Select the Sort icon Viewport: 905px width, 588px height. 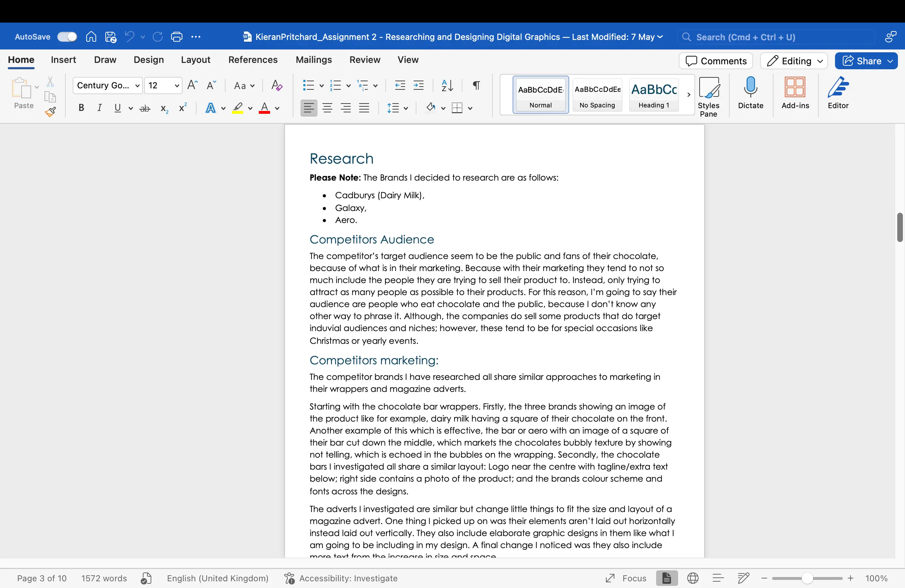pos(447,86)
